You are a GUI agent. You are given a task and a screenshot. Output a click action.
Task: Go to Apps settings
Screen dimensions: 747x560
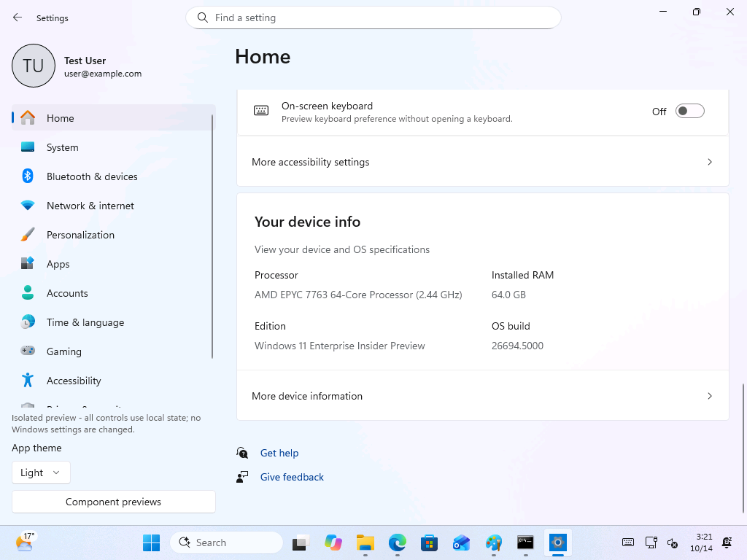point(113,263)
